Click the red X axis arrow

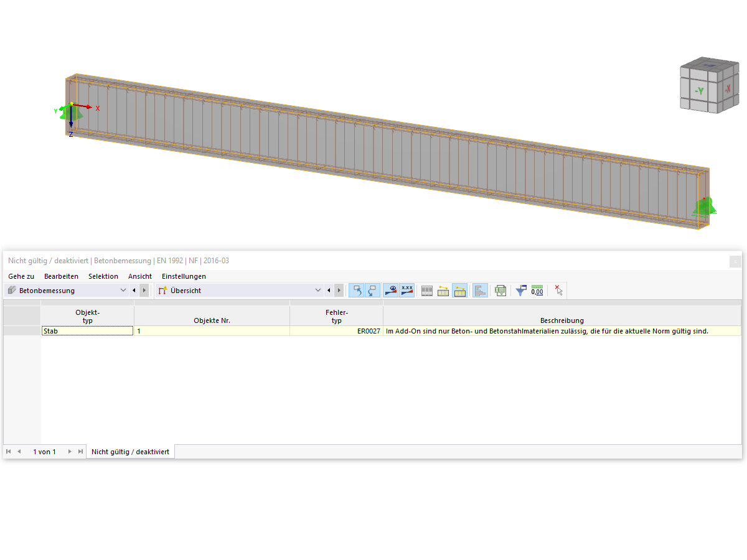83,107
